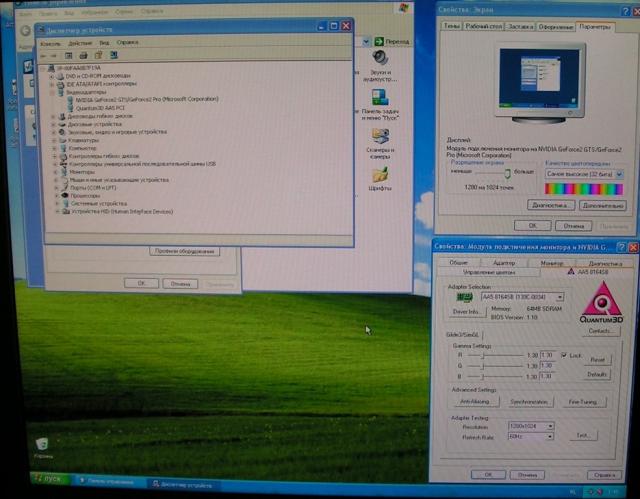
Task: Click the console tree view icon in Device Manager toolbar
Action: pos(69,55)
